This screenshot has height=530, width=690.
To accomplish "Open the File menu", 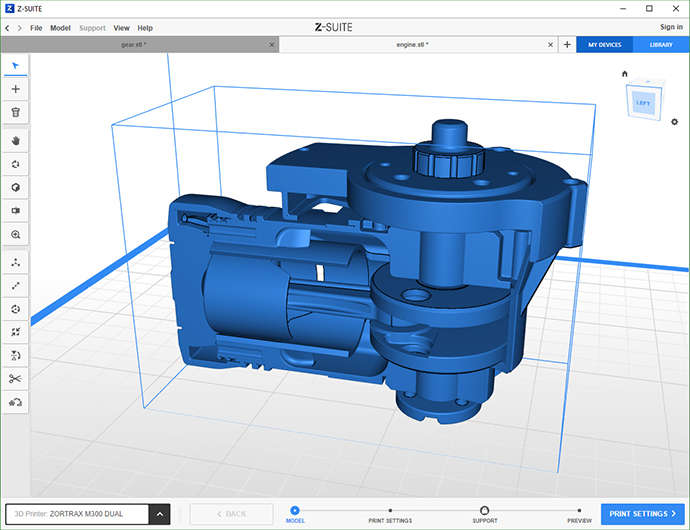I will (36, 27).
